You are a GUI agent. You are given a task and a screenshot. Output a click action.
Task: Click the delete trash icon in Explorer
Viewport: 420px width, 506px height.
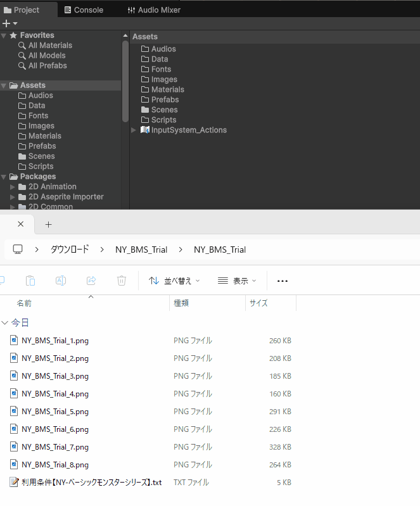tap(122, 281)
